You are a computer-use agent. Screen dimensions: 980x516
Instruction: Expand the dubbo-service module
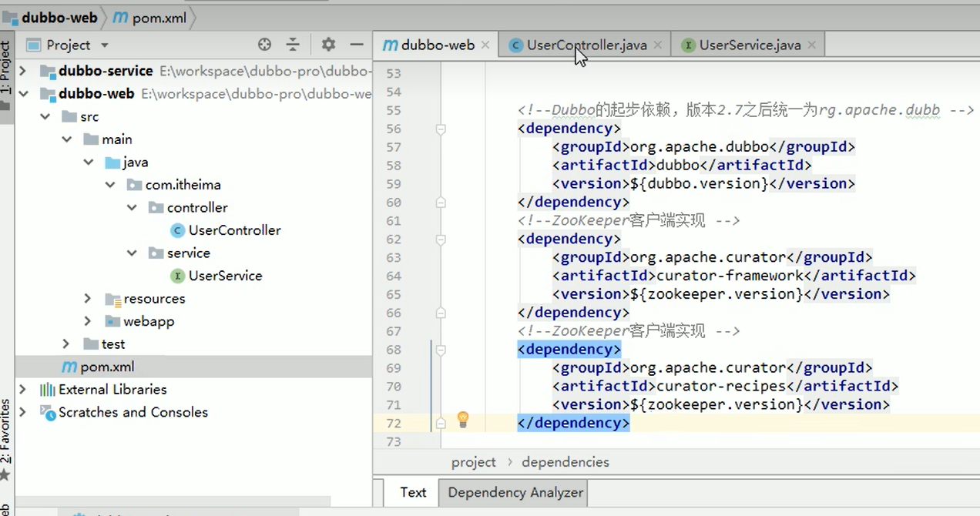22,71
